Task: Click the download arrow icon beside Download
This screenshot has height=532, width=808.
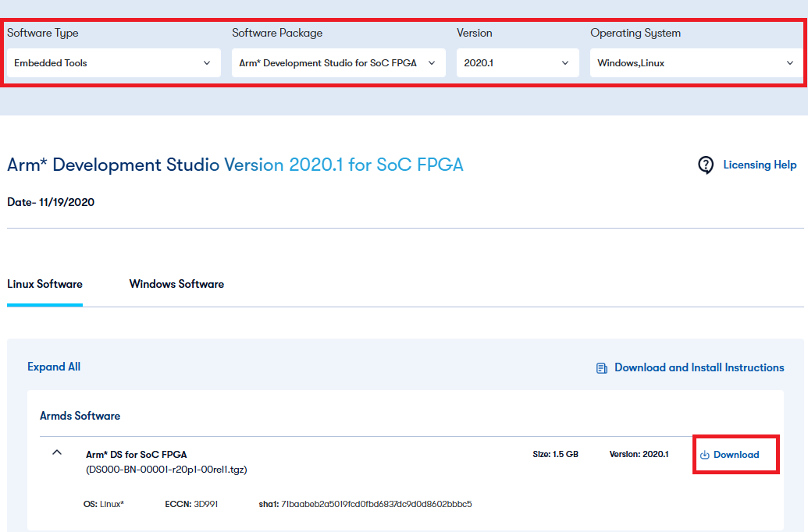Action: pyautogui.click(x=704, y=455)
